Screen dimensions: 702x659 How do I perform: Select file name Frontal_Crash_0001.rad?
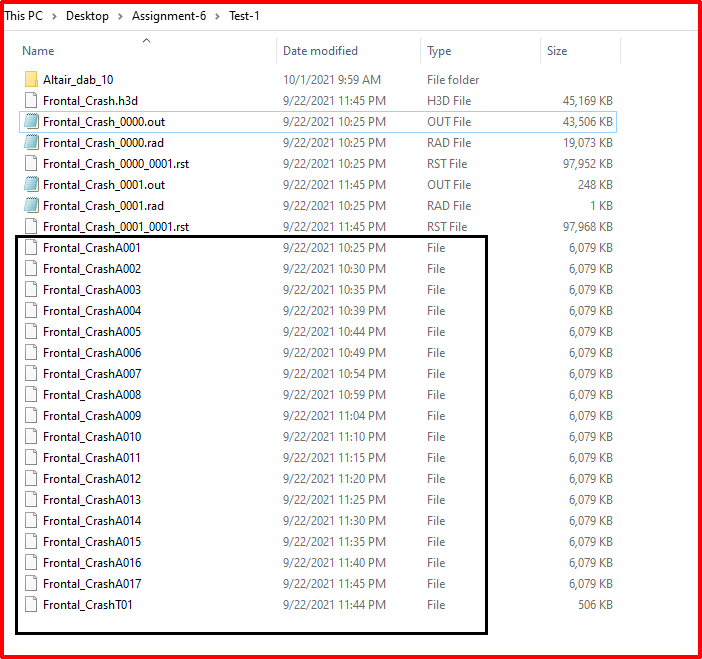tap(103, 206)
